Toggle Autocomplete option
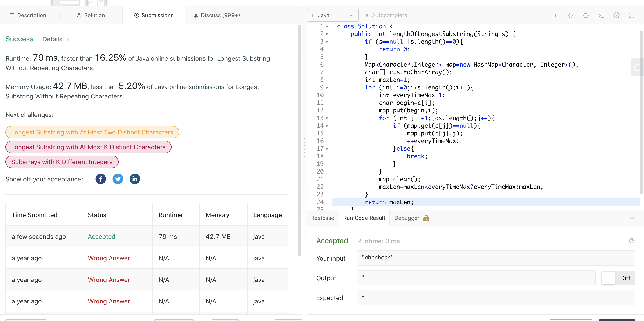This screenshot has height=321, width=644. click(x=386, y=15)
